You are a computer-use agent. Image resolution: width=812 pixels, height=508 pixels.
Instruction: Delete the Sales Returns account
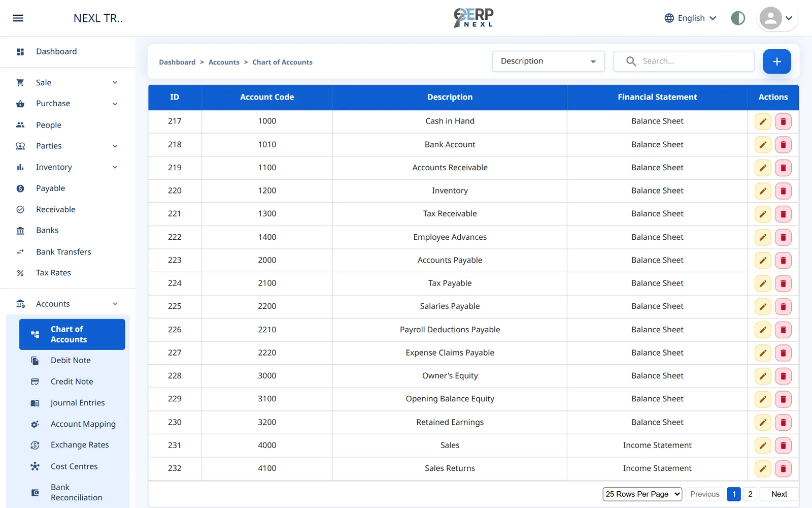(783, 468)
